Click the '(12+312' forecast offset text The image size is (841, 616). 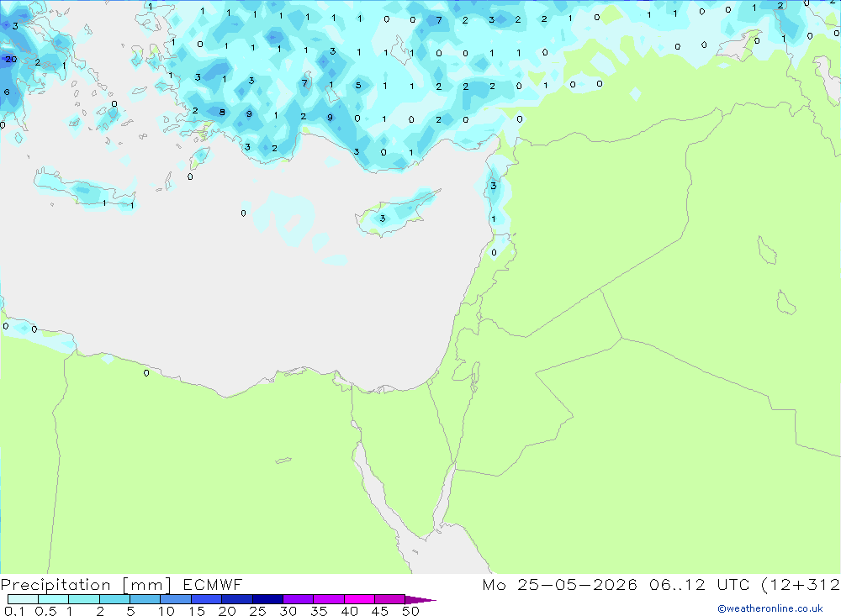(801, 585)
